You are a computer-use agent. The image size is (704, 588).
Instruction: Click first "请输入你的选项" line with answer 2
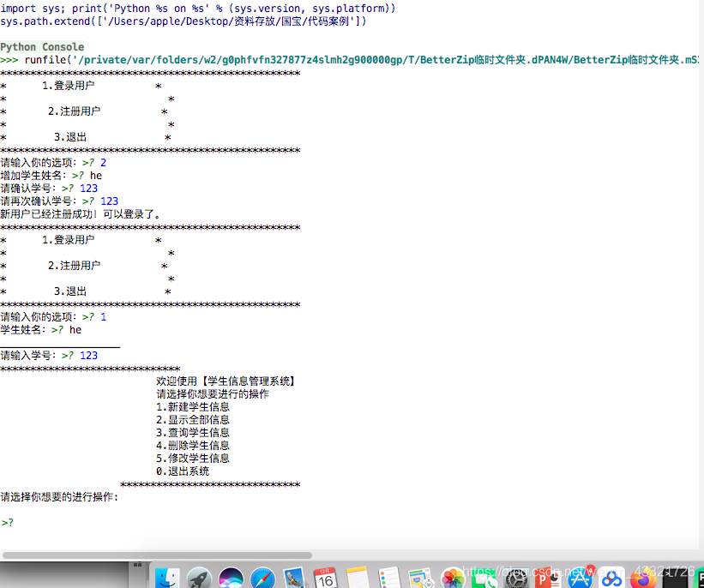point(53,163)
